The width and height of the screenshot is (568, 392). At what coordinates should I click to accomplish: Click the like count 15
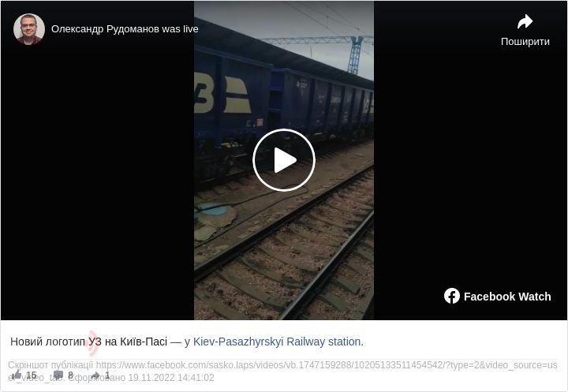32,375
